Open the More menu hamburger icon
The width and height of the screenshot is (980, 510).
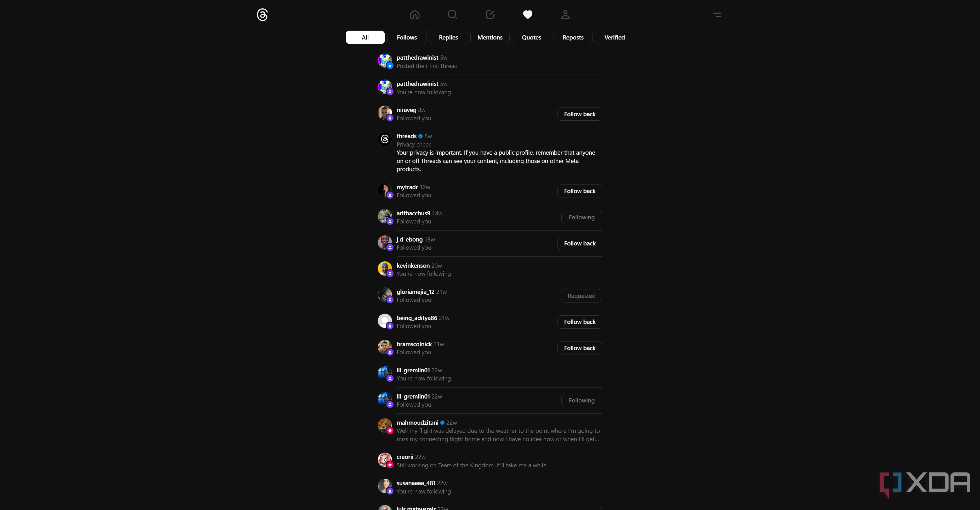(x=717, y=15)
